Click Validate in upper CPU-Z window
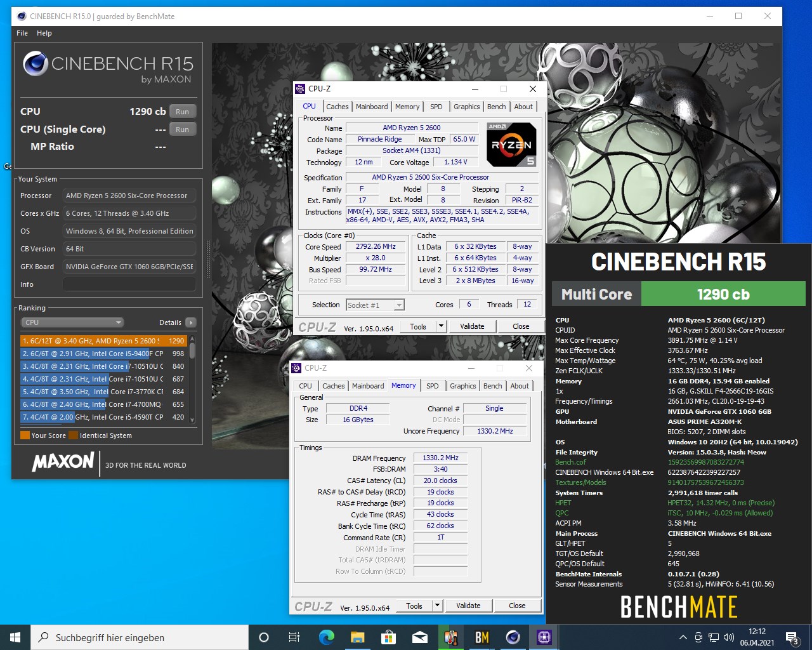This screenshot has height=650, width=812. click(x=472, y=327)
